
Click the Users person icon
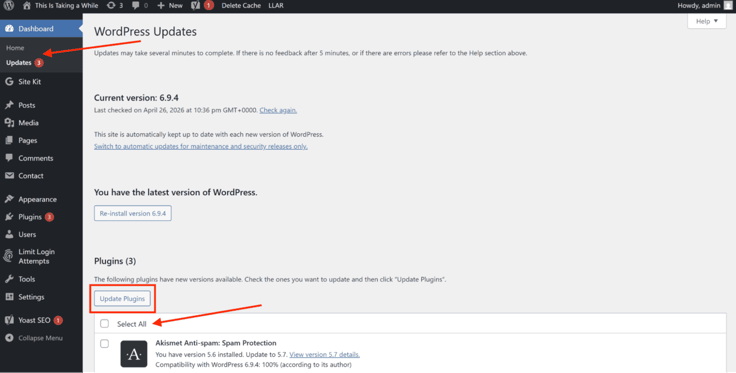tap(9, 234)
